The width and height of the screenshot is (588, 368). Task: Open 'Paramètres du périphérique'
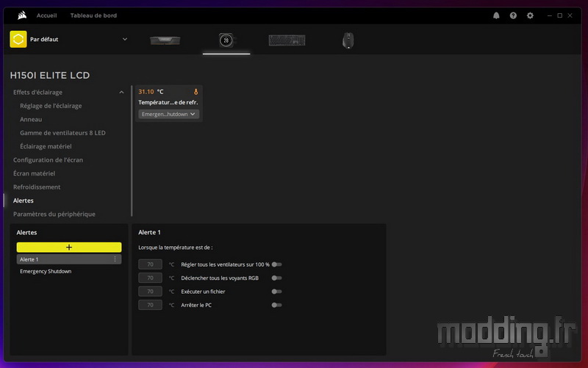tap(54, 214)
